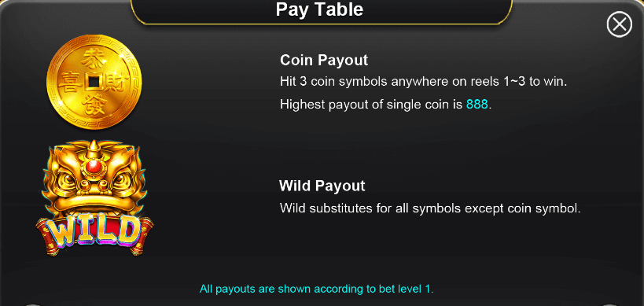
Task: Click the Pay Table title header
Action: (319, 9)
